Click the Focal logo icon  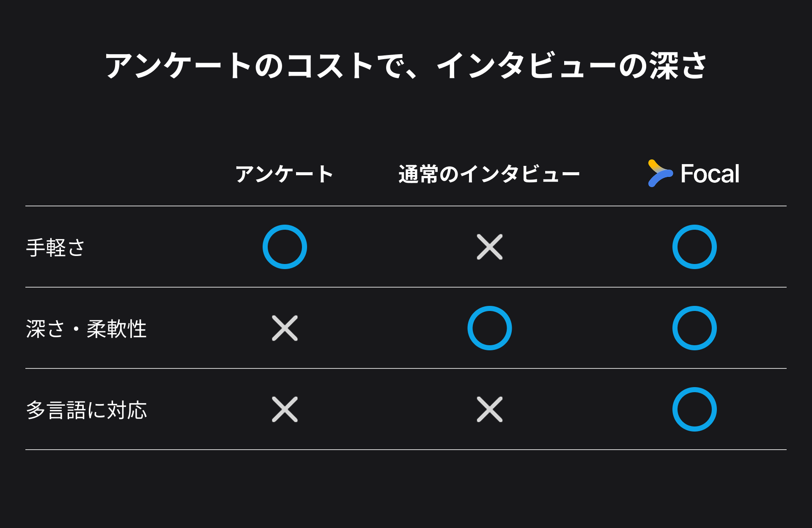[x=660, y=173]
